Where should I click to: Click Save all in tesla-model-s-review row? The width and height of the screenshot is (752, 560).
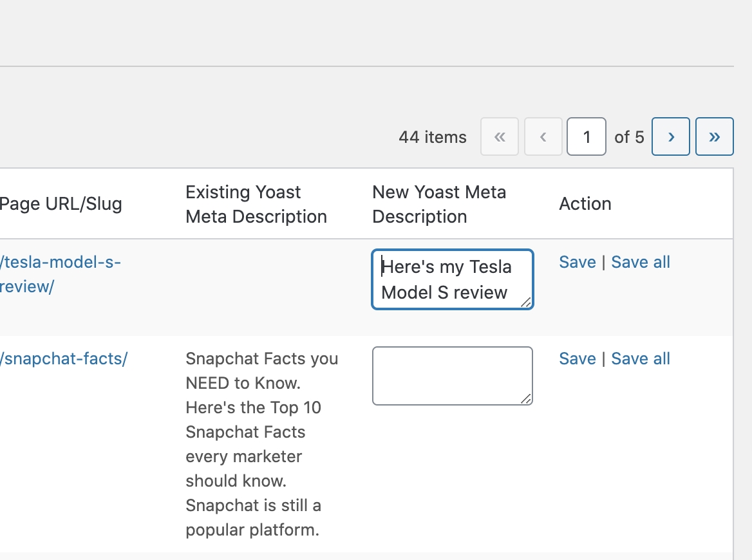tap(640, 262)
